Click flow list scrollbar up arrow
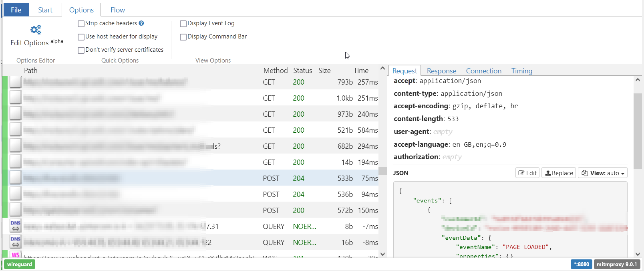Screen dimensions: 644x271 pyautogui.click(x=382, y=69)
